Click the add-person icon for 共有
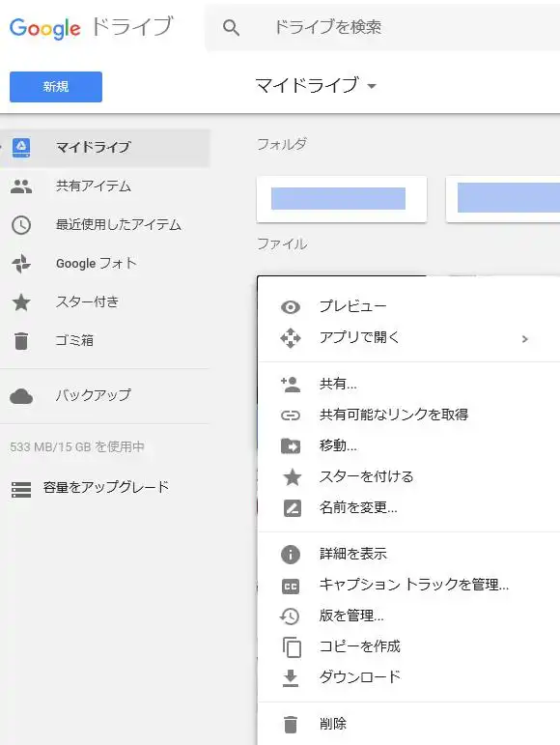Image resolution: width=560 pixels, height=745 pixels. point(291,385)
